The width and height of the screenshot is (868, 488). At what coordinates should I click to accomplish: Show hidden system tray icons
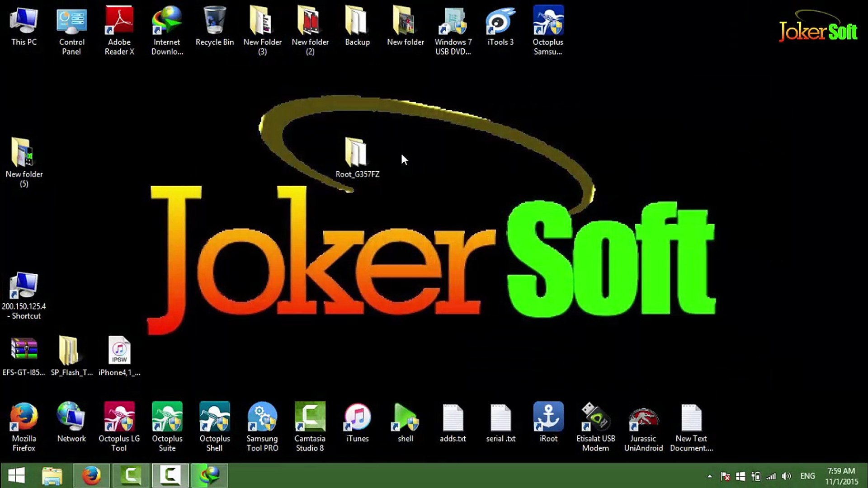tap(709, 476)
